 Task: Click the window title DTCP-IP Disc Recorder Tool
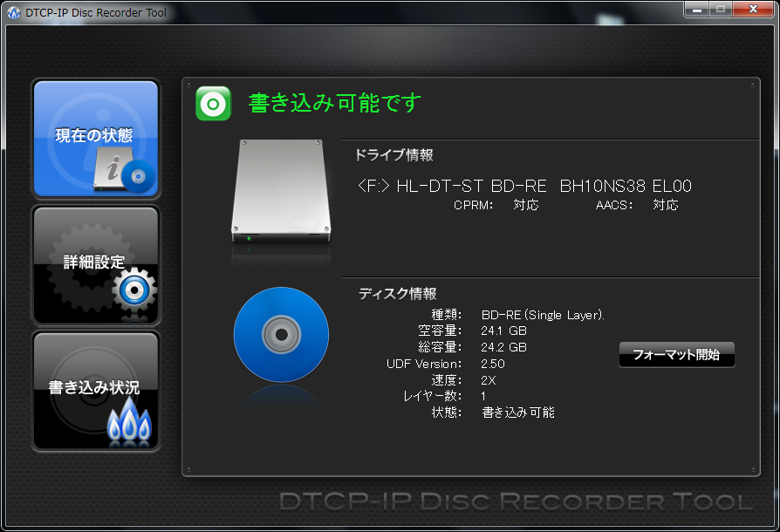(x=96, y=13)
